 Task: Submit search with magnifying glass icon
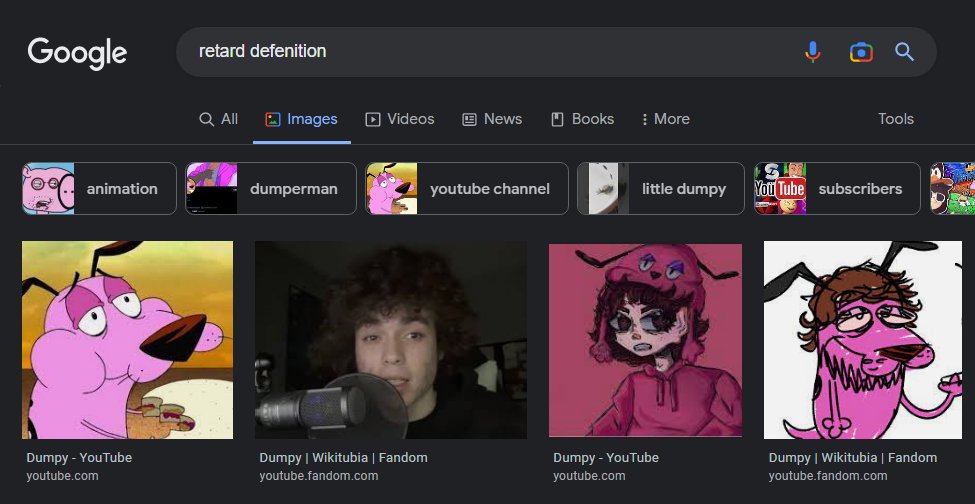pyautogui.click(x=904, y=52)
